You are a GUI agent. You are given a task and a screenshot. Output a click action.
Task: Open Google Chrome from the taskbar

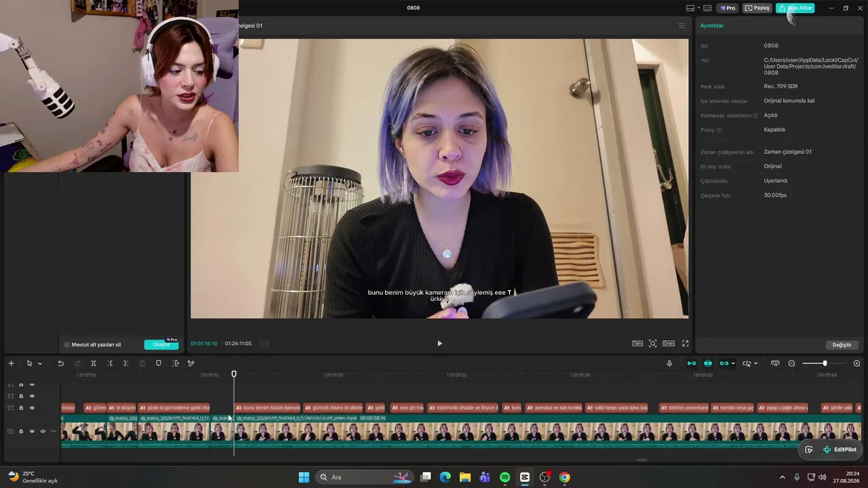pyautogui.click(x=564, y=477)
